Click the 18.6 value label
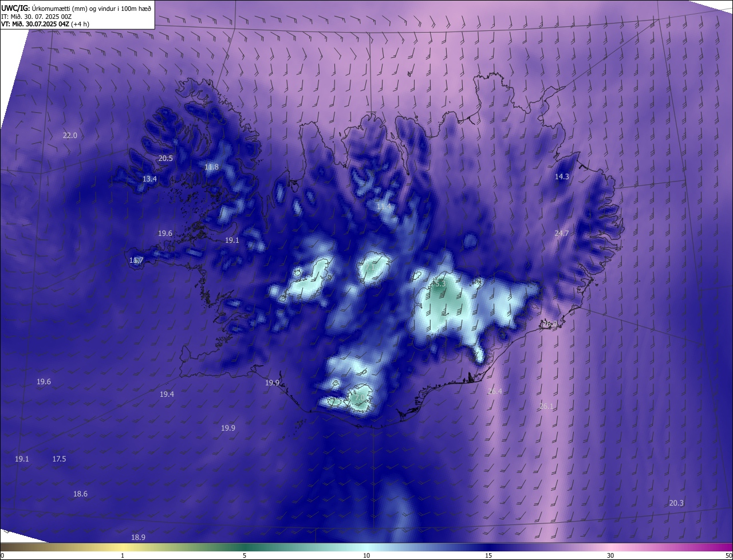Image resolution: width=733 pixels, height=560 pixels. pos(81,494)
